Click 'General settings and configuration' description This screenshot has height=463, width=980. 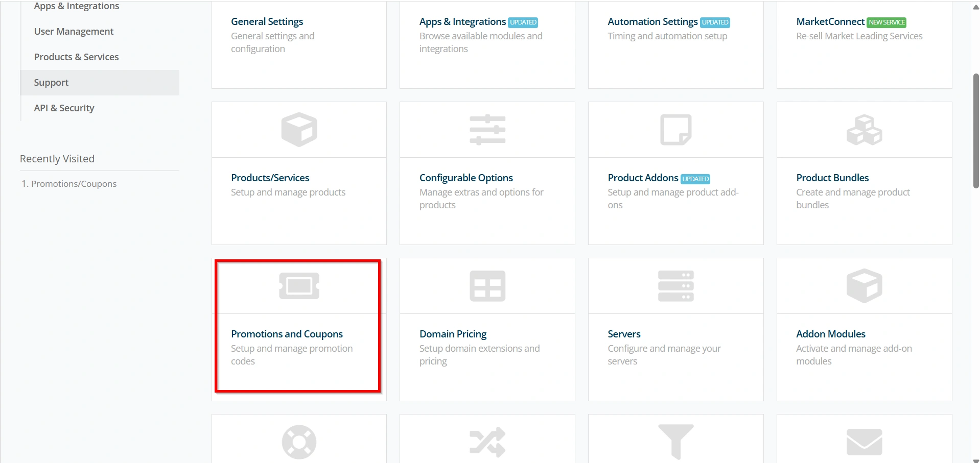[272, 42]
